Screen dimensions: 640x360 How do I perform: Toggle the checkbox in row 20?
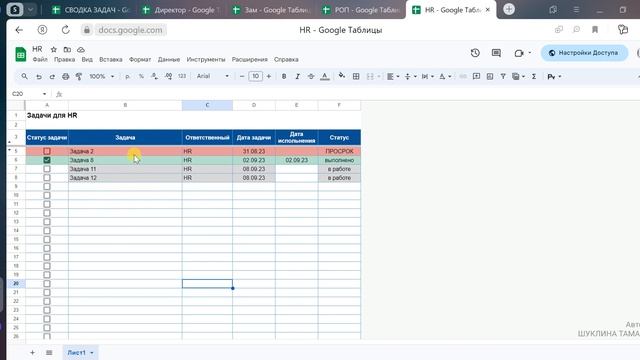pos(47,284)
